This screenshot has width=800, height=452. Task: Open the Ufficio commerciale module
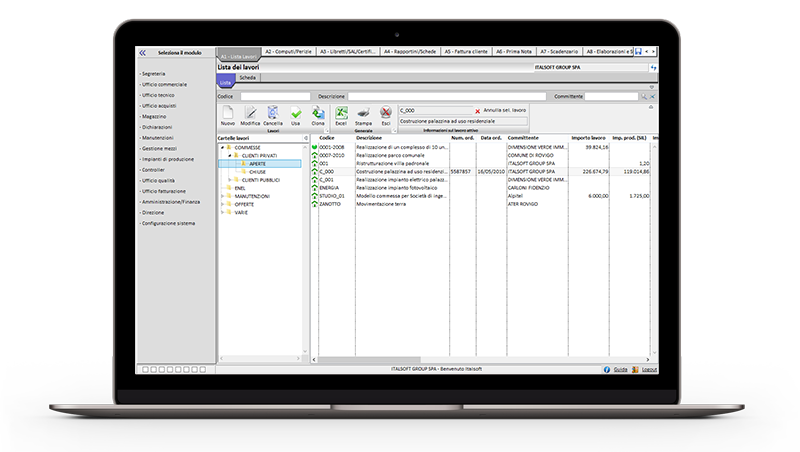pyautogui.click(x=164, y=85)
